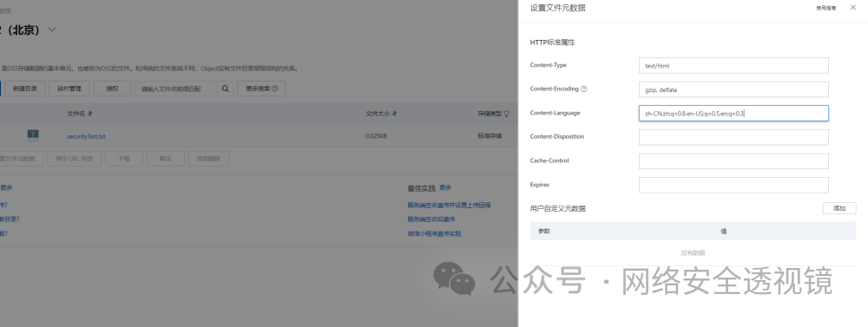The image size is (868, 327).
Task: Click the 下载 button
Action: (x=124, y=159)
